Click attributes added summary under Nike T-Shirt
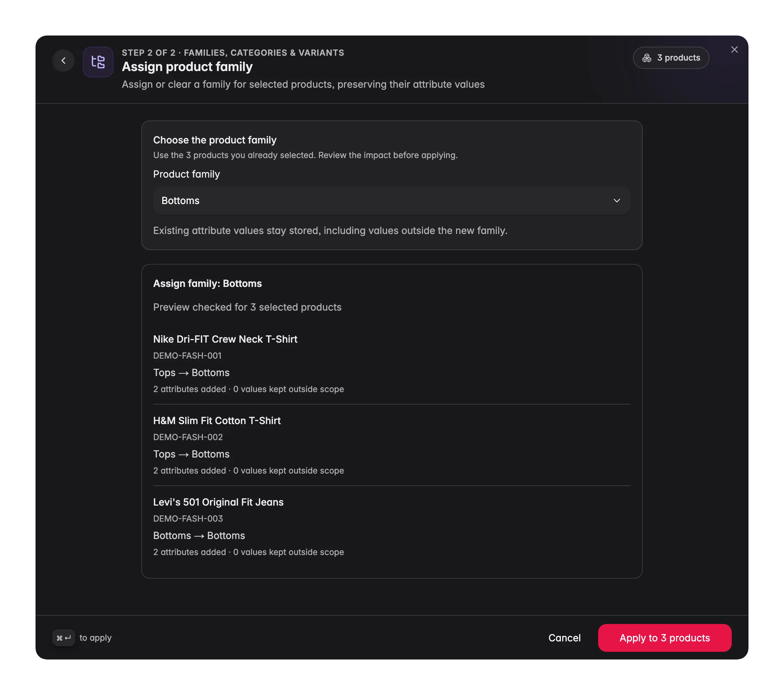Screen dimensions: 784x695 249,389
